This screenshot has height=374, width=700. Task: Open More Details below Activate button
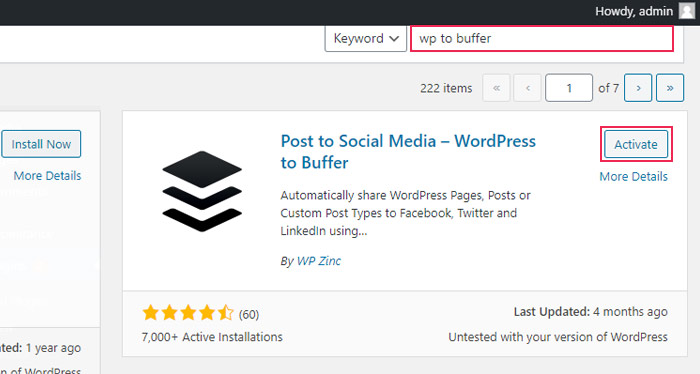(633, 177)
